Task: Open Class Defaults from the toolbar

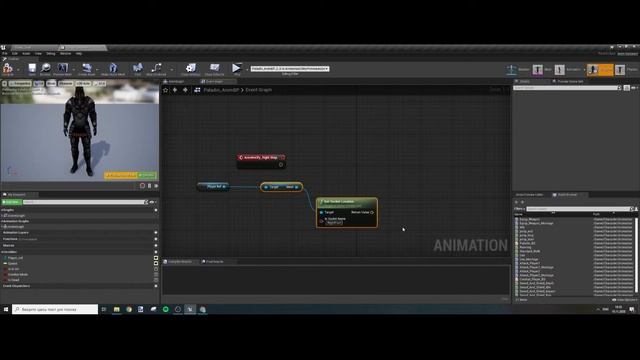Action: 214,68
